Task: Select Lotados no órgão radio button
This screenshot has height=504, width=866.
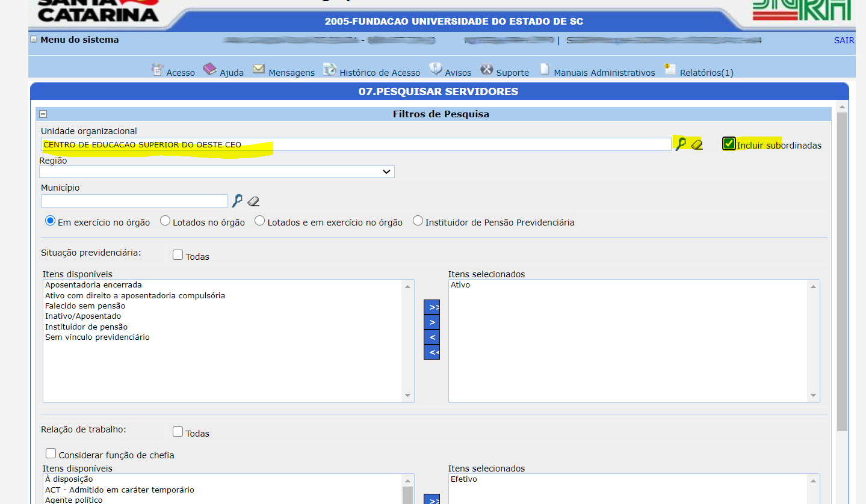Action: (x=165, y=221)
